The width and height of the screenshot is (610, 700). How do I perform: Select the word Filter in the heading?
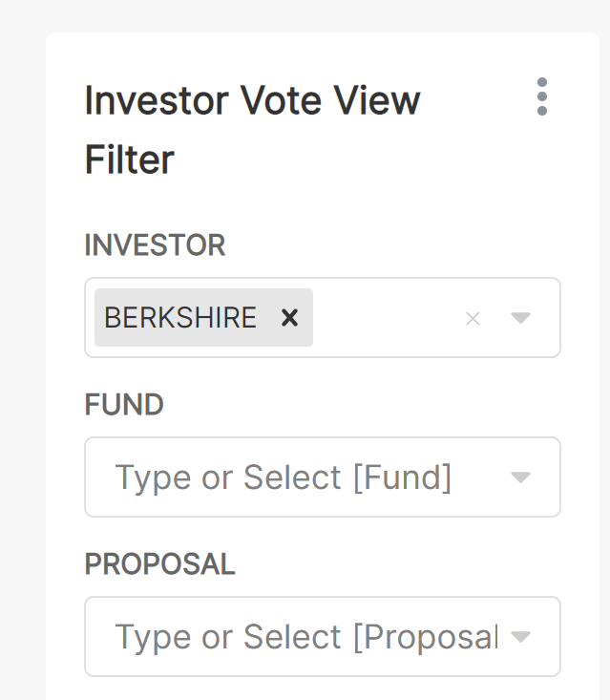tap(129, 159)
